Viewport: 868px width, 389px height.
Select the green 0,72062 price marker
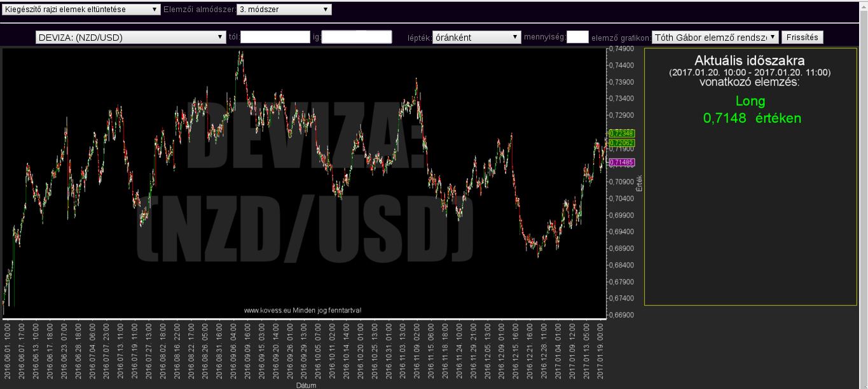tap(621, 143)
